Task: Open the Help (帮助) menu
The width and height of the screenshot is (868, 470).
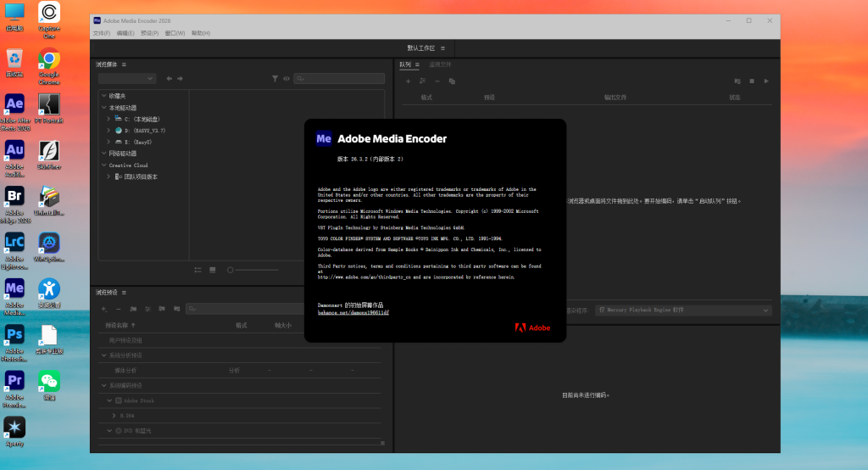Action: coord(200,33)
